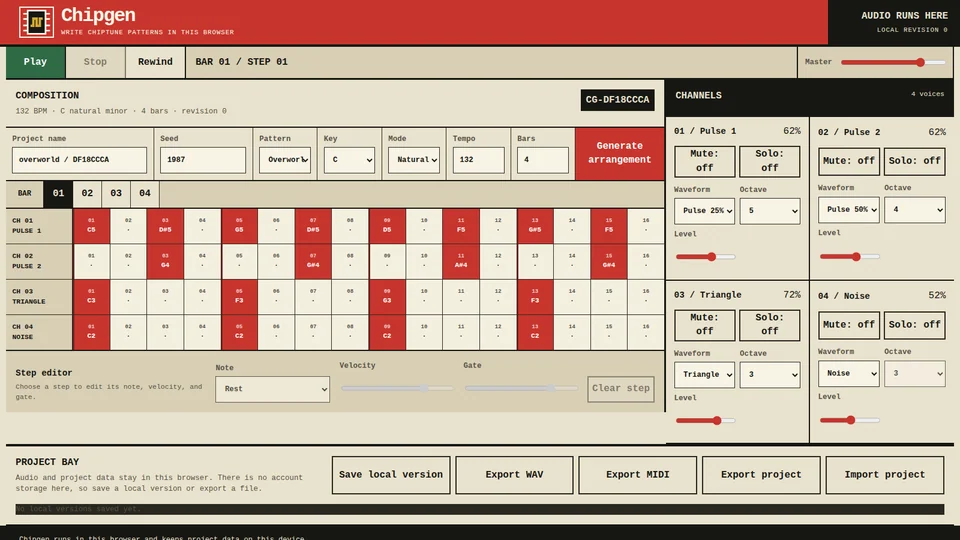This screenshot has width=960, height=540.
Task: Edit the Project name field
Action: (x=79, y=160)
